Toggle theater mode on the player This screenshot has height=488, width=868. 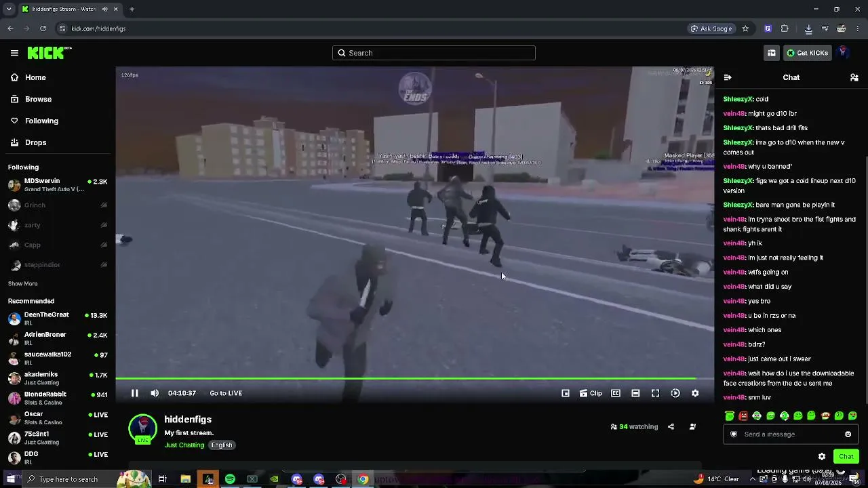pos(635,393)
